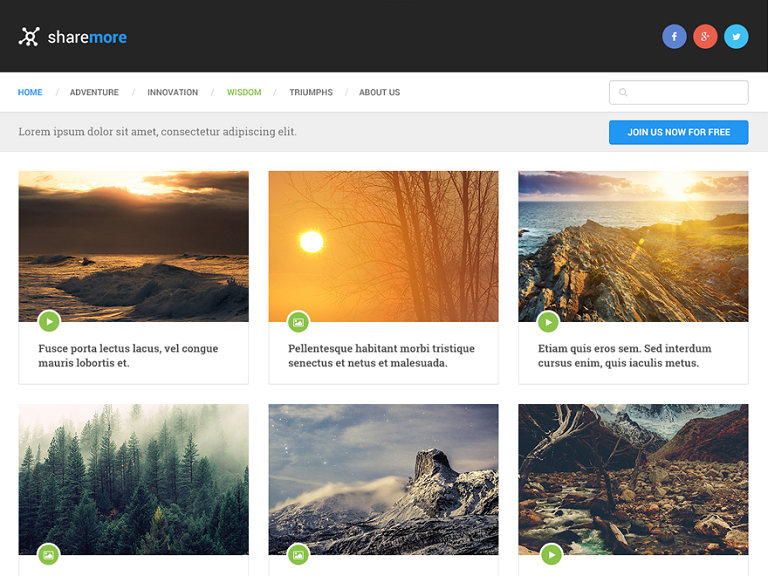Click the sharemore logo
The image size is (768, 576).
point(73,37)
